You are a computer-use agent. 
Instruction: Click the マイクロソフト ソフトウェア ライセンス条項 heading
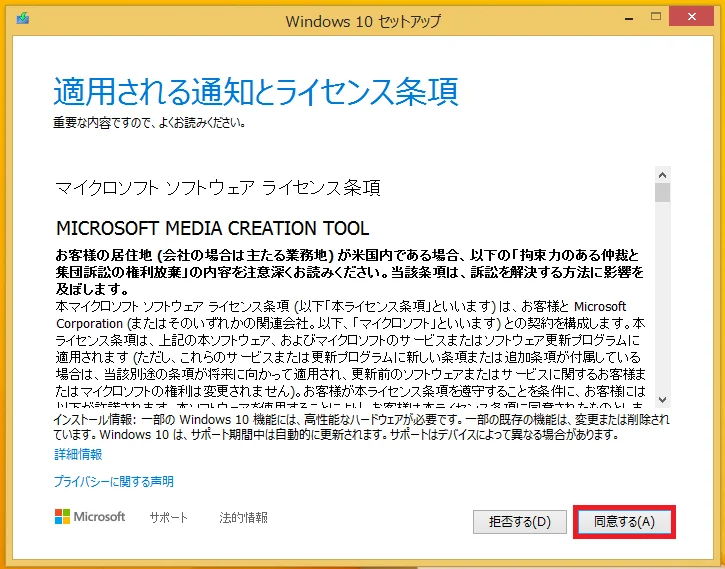coord(217,188)
